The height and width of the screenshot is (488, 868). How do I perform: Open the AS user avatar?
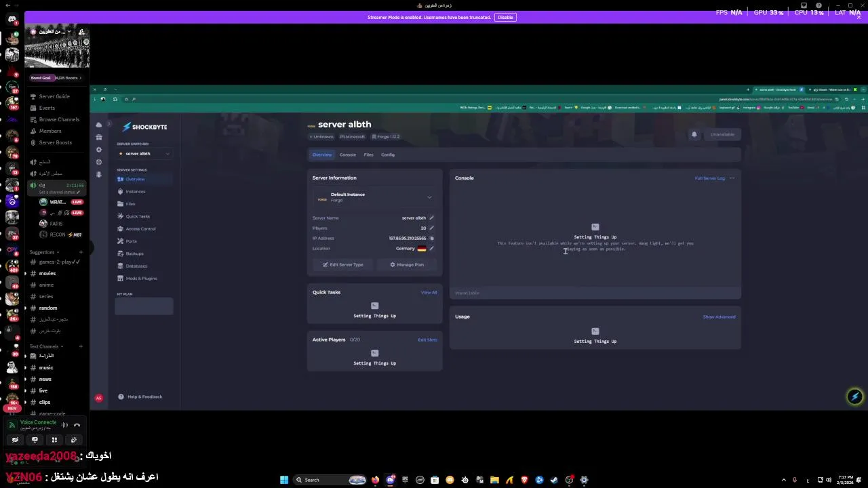point(99,398)
